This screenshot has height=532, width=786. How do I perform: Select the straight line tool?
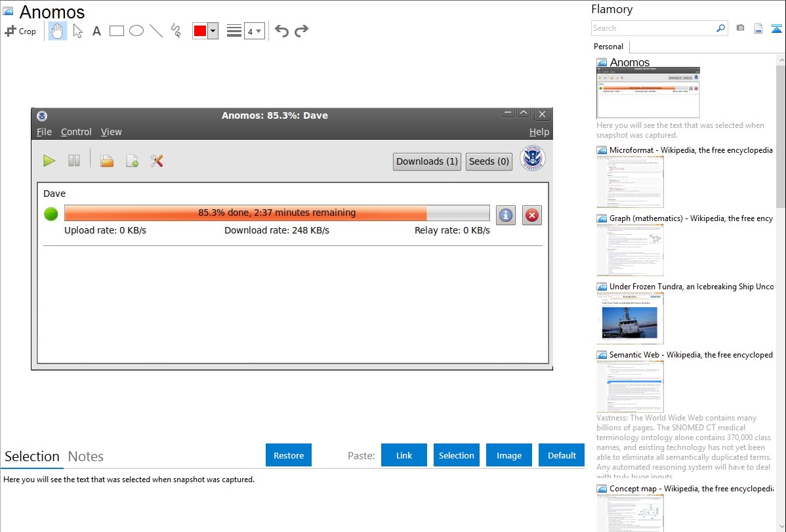[x=156, y=31]
